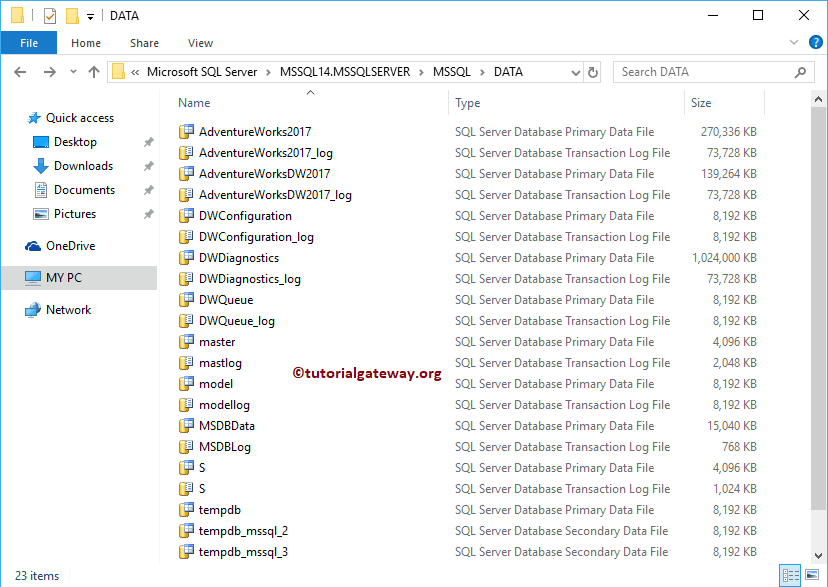Select OneDrive in the navigation pane
Viewport: 828px width, 587px height.
[x=76, y=245]
